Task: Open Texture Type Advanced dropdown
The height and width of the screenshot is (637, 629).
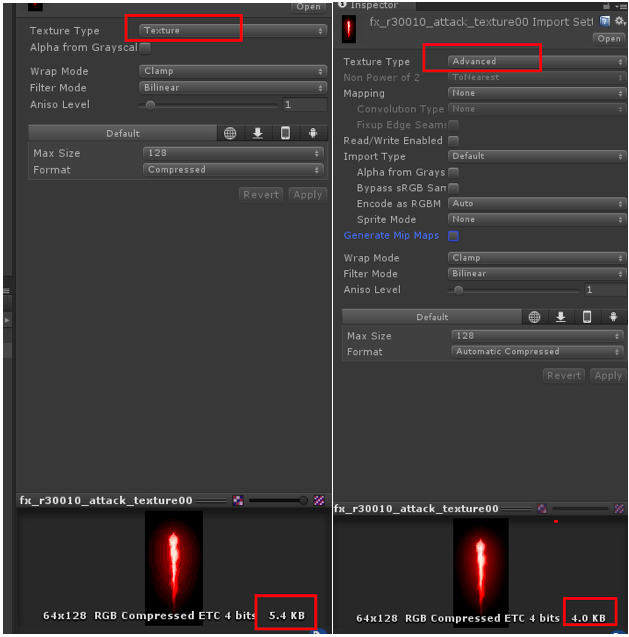Action: tap(536, 61)
